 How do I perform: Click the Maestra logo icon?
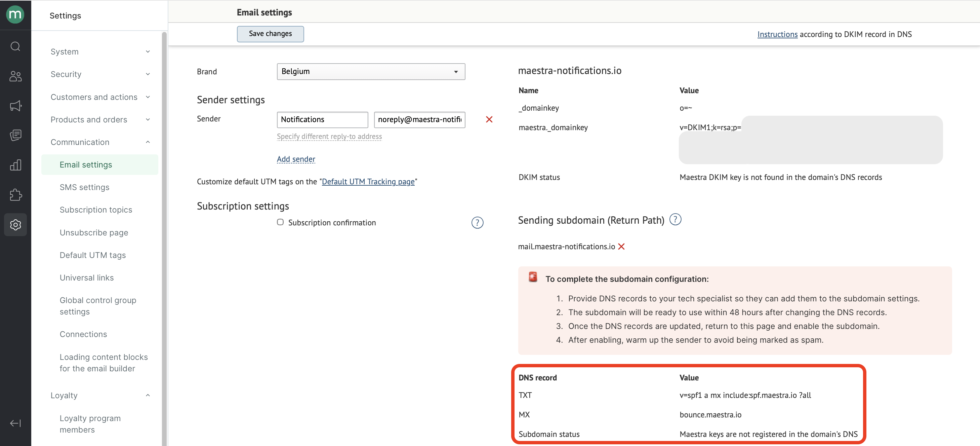pyautogui.click(x=15, y=14)
